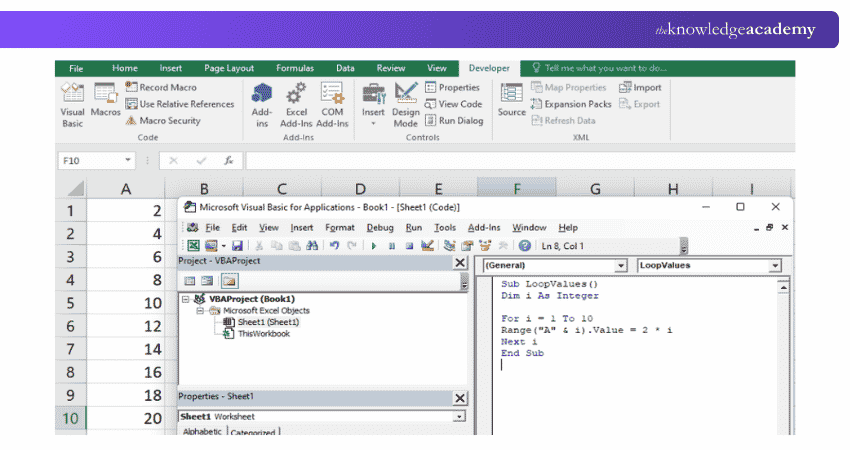Image resolution: width=850 pixels, height=450 pixels.
Task: Close the Project - VBAProject pane
Action: point(460,262)
